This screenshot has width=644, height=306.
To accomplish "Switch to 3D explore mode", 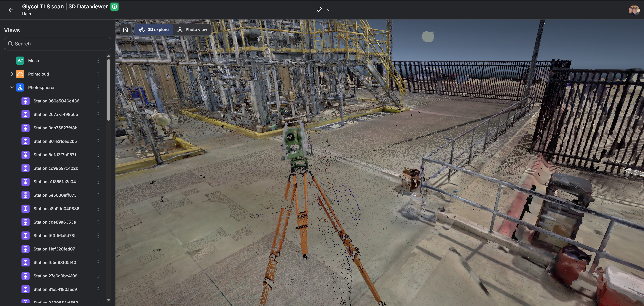I will coord(154,30).
